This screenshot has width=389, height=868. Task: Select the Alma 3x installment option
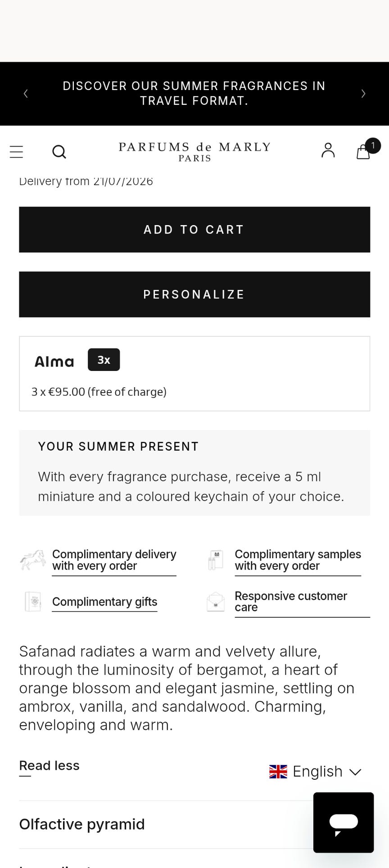coord(194,374)
